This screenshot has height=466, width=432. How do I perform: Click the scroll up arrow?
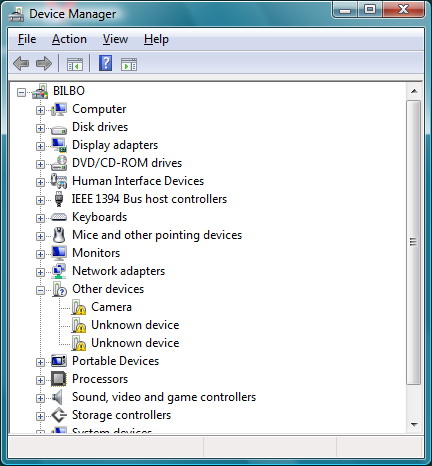pyautogui.click(x=414, y=91)
